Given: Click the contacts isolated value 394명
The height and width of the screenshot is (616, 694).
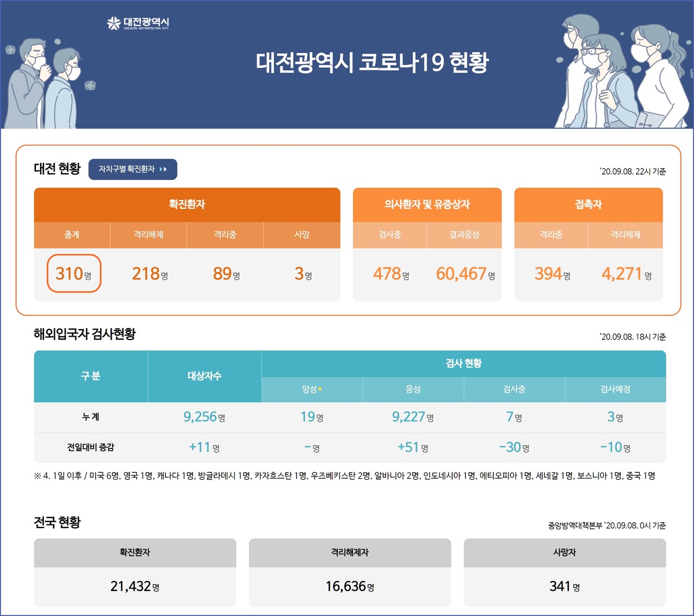Looking at the screenshot, I should click(x=552, y=274).
